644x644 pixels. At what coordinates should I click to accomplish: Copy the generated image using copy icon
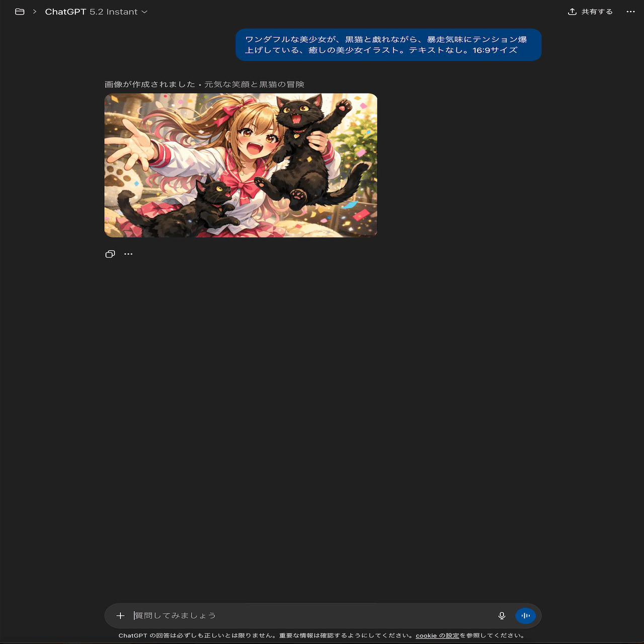click(x=110, y=254)
